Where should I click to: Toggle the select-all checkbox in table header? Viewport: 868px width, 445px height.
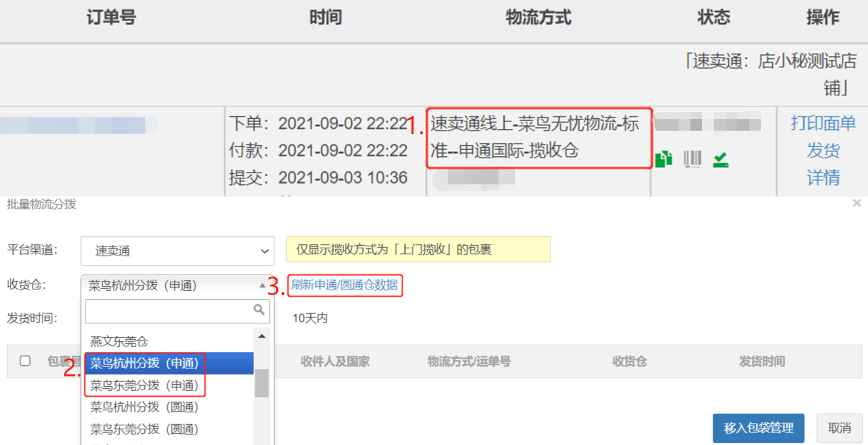tap(25, 361)
